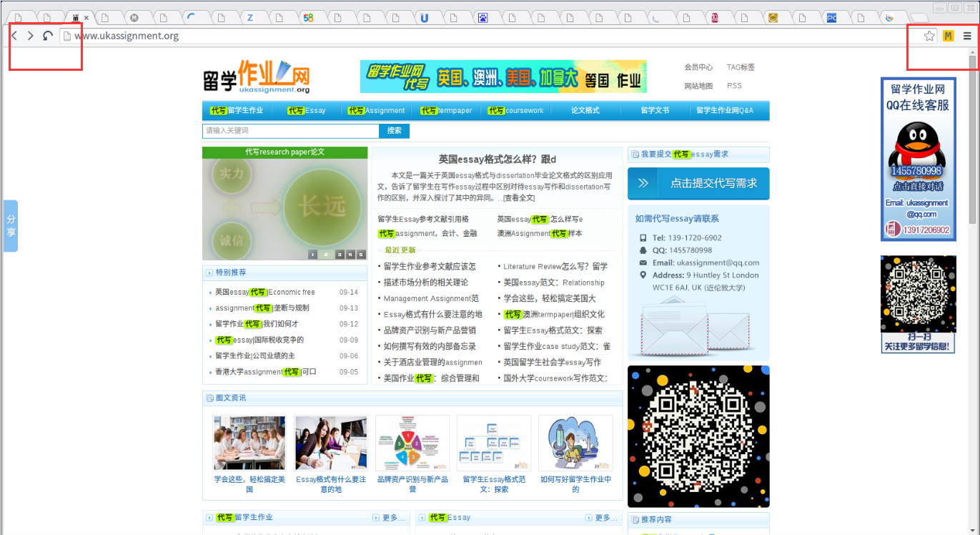Viewport: 980px width, 535px height.
Task: Open the 图文资讯 section header
Action: 231,398
